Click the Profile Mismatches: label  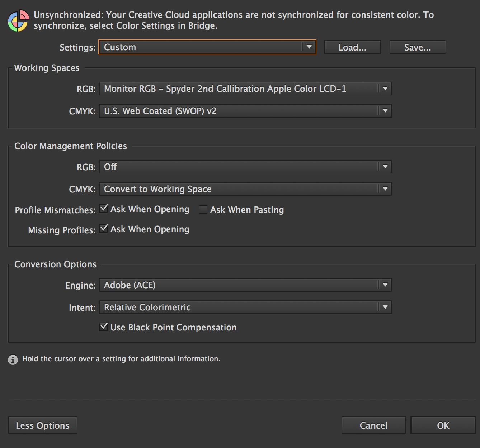[x=55, y=210]
